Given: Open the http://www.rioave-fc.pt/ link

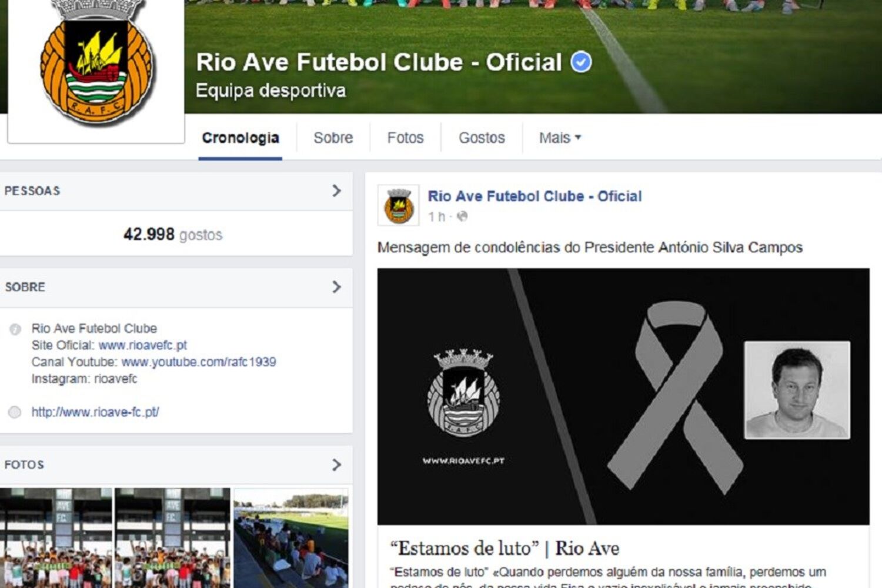Looking at the screenshot, I should 95,412.
